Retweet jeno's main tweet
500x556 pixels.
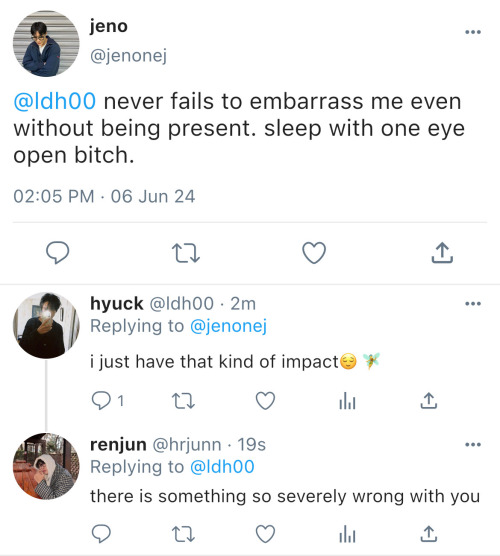(x=186, y=253)
